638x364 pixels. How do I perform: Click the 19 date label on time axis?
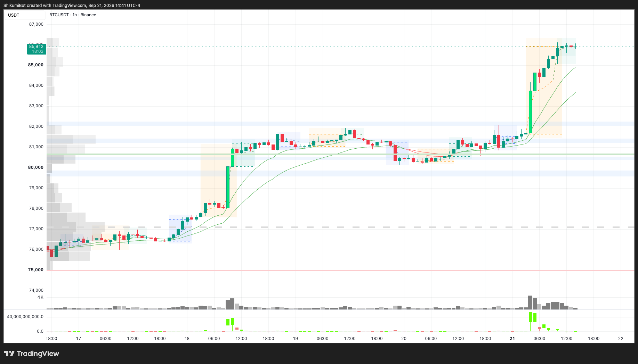pyautogui.click(x=296, y=339)
